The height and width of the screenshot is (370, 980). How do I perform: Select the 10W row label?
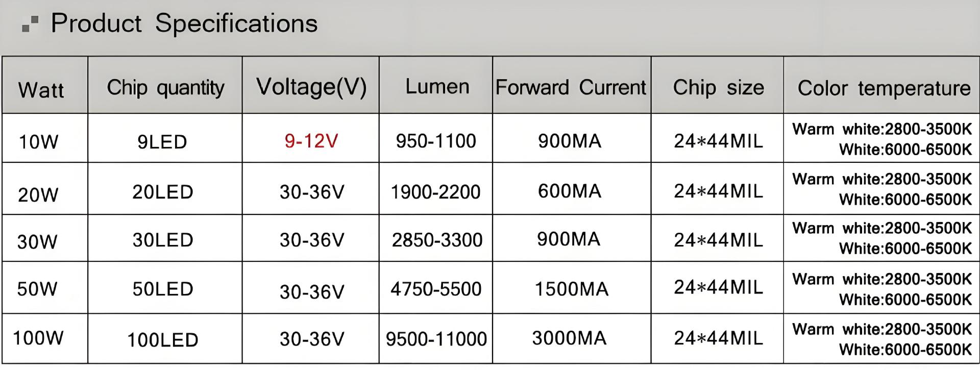pos(38,141)
